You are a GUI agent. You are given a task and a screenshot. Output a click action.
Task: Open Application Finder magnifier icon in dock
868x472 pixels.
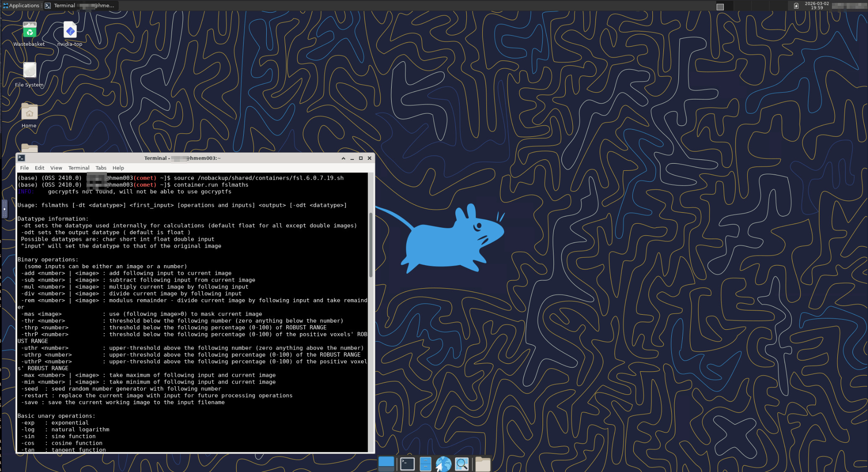(x=462, y=464)
